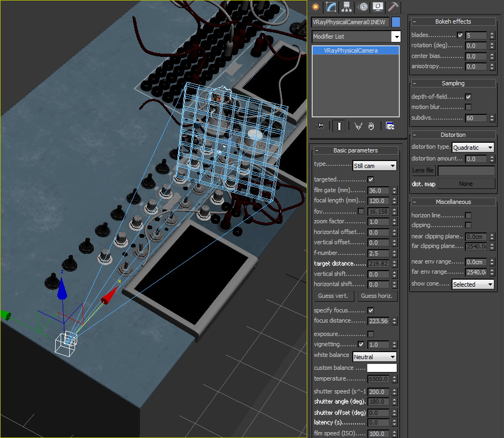The image size is (504, 438).
Task: Open the camera type dropdown Still cam
Action: coord(374,166)
